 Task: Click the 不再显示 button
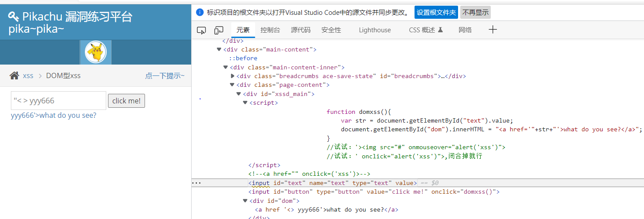point(475,12)
